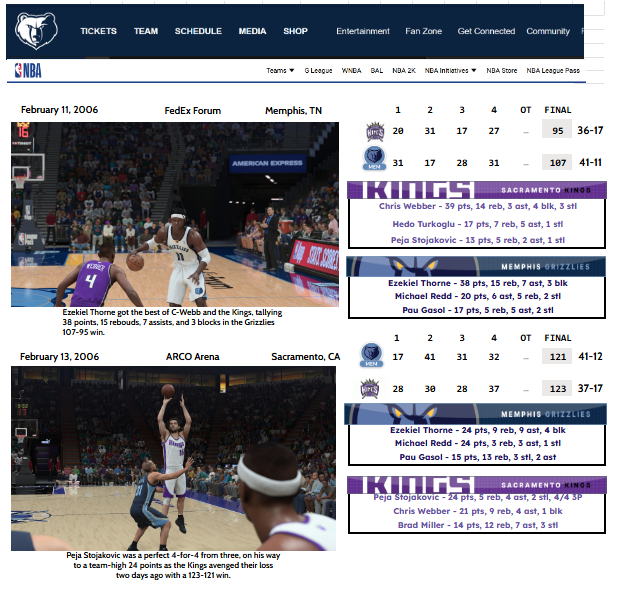Click second box score OT header
Image resolution: width=617 pixels, height=591 pixels.
coord(525,338)
